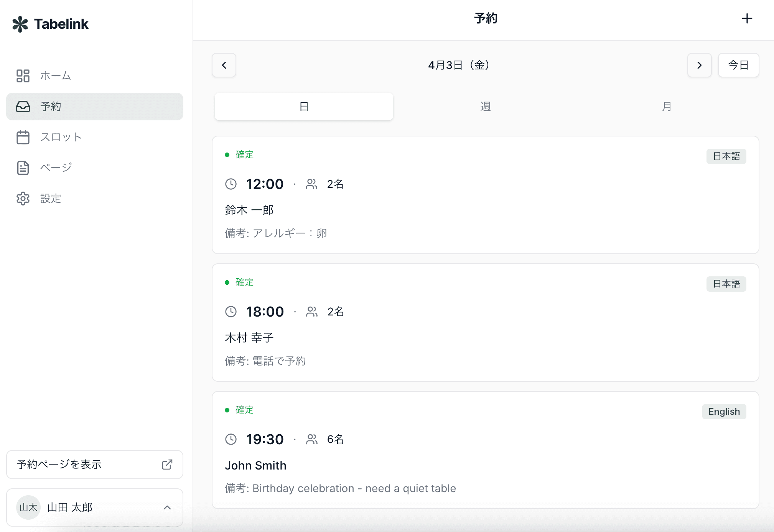774x532 pixels.
Task: Select the 日 view tab
Action: coord(304,107)
